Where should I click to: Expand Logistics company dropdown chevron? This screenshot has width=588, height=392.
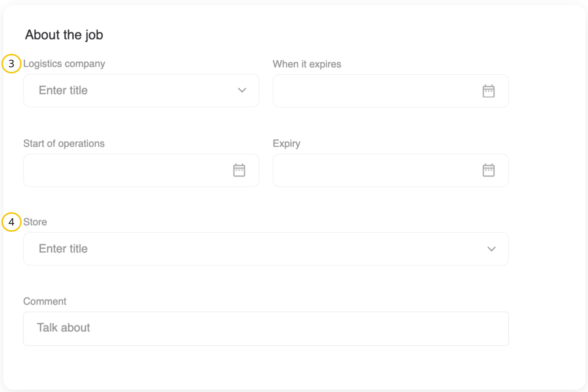point(242,90)
